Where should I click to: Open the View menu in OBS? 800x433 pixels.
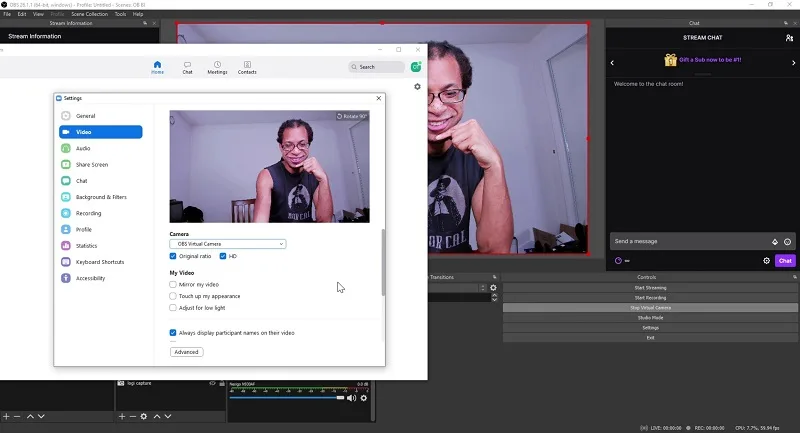38,14
